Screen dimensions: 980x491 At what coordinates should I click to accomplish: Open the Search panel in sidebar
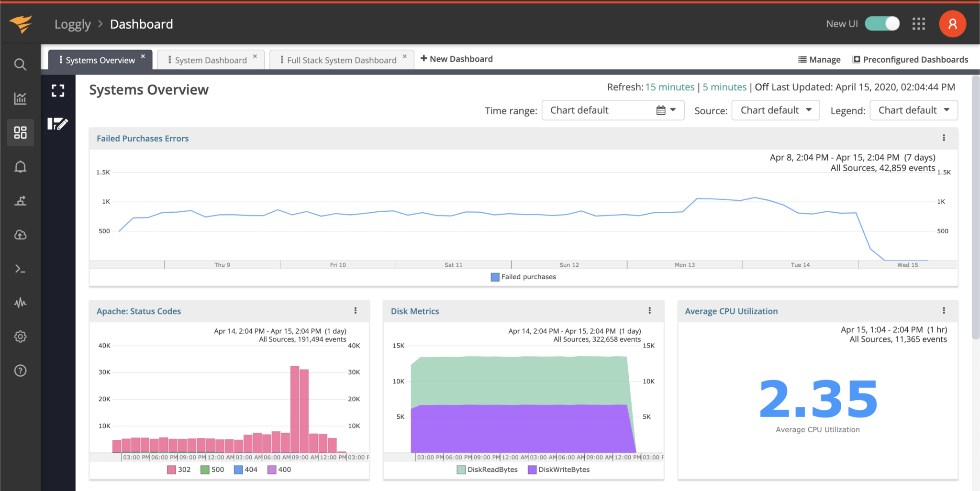(20, 64)
